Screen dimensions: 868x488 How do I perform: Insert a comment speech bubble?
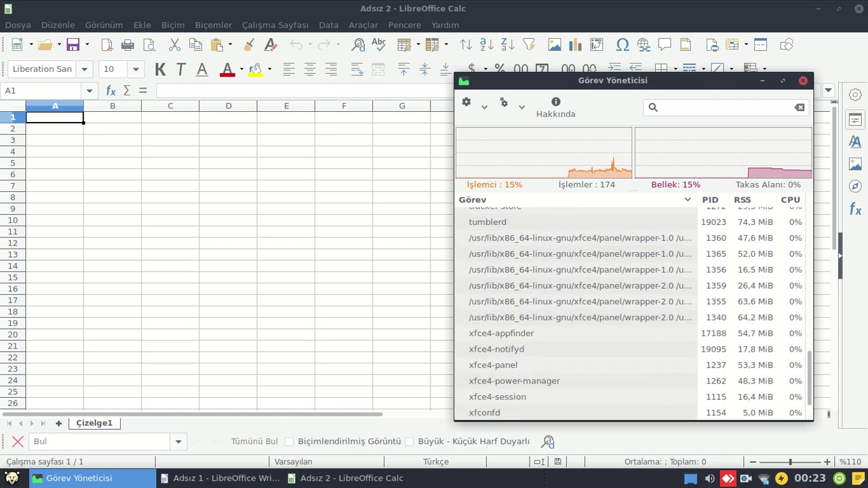(x=665, y=45)
